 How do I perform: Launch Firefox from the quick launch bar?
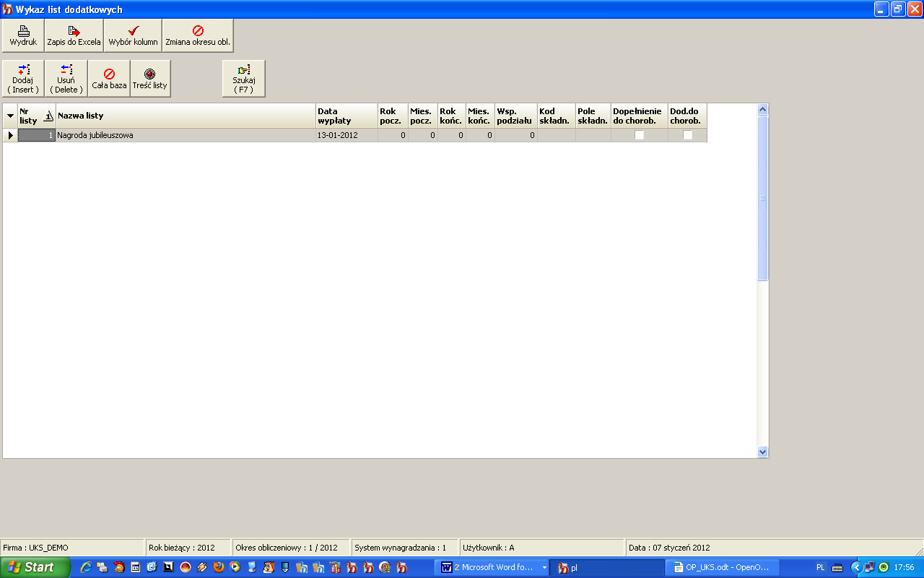pos(219,568)
